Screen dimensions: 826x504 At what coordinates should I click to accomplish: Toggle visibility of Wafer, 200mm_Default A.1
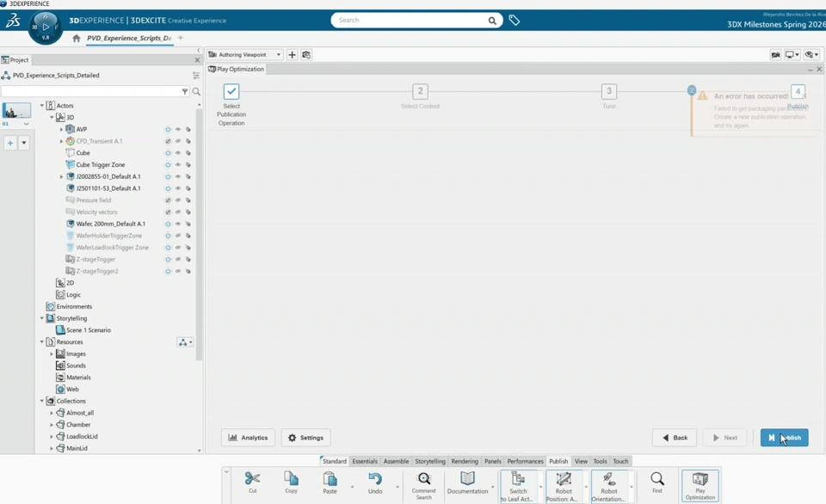pos(178,224)
